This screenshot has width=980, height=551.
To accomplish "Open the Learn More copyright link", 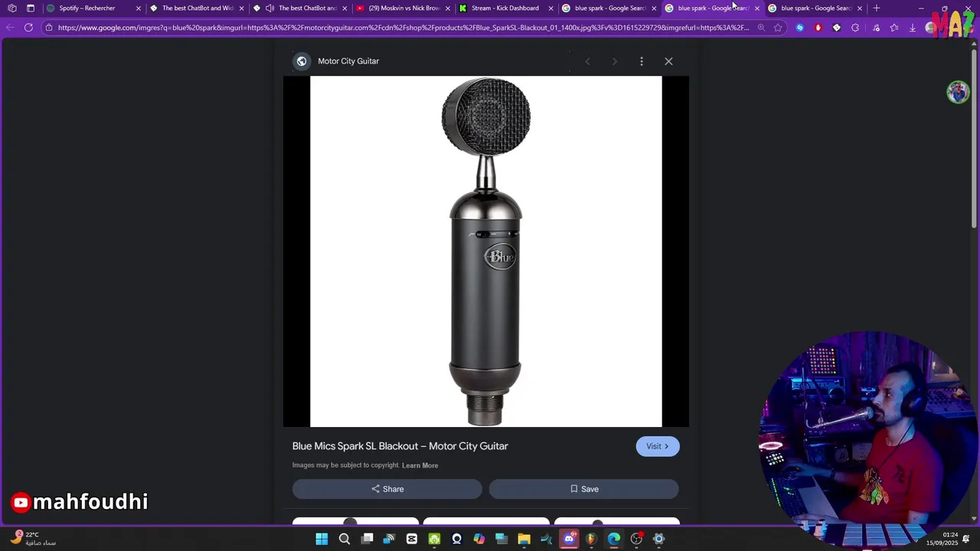I will click(420, 465).
